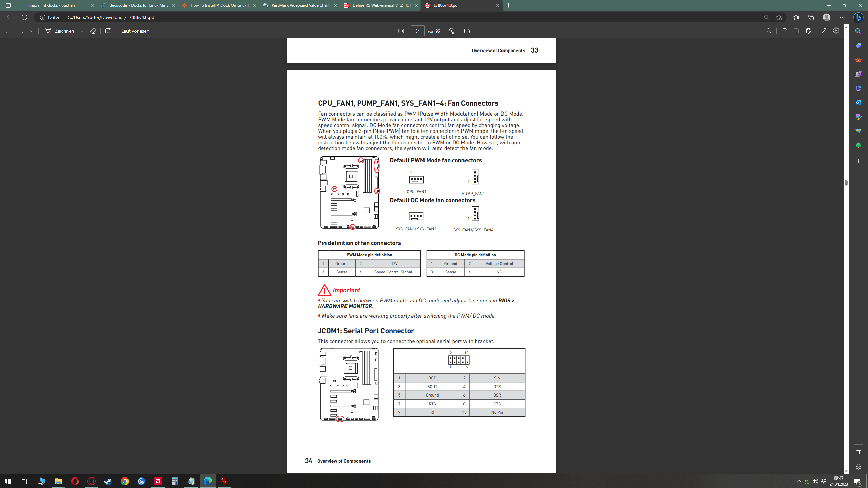Click the page number input field
Image resolution: width=868 pixels, height=488 pixels.
pos(417,31)
